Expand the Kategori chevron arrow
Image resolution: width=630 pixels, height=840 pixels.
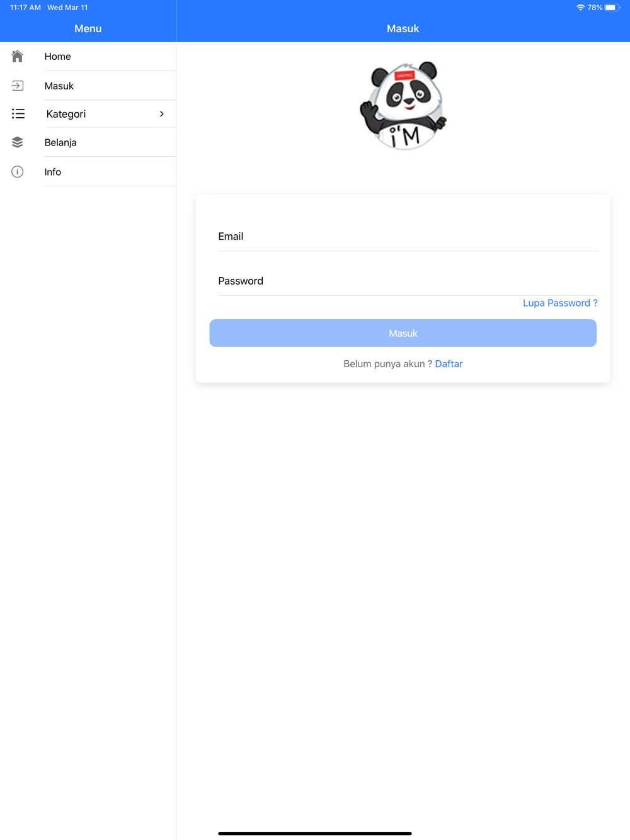pyautogui.click(x=162, y=114)
